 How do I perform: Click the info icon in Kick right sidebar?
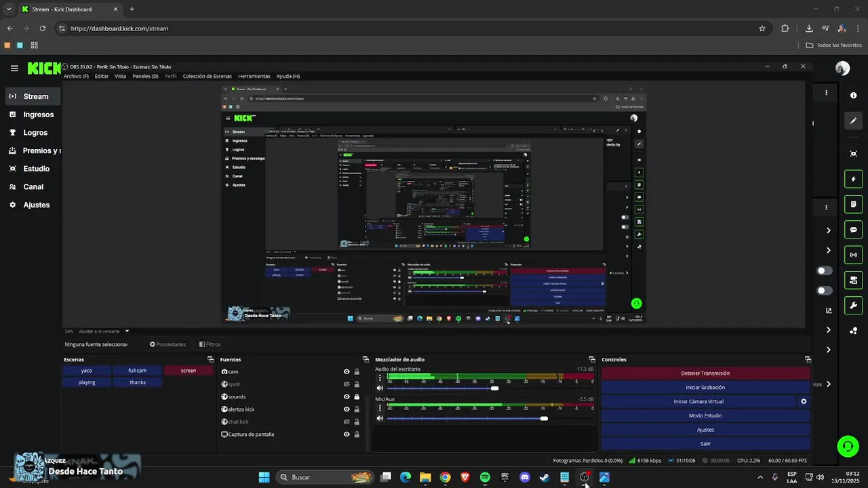tap(853, 96)
